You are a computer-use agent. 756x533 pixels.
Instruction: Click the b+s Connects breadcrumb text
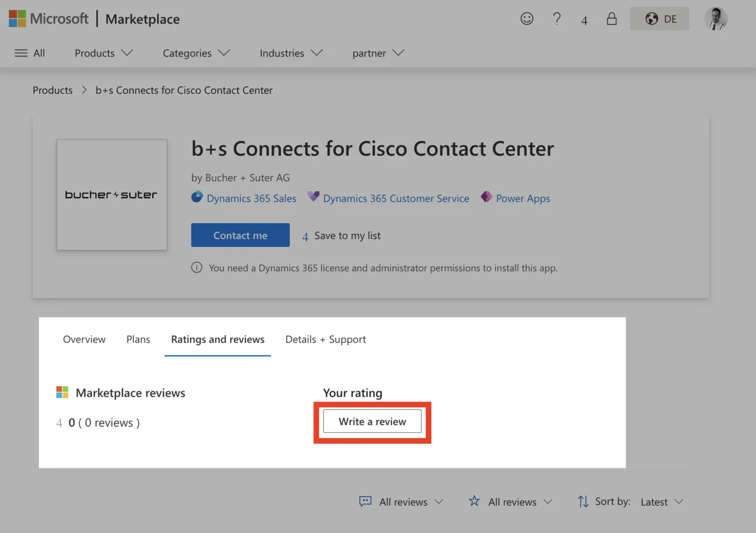click(x=184, y=90)
